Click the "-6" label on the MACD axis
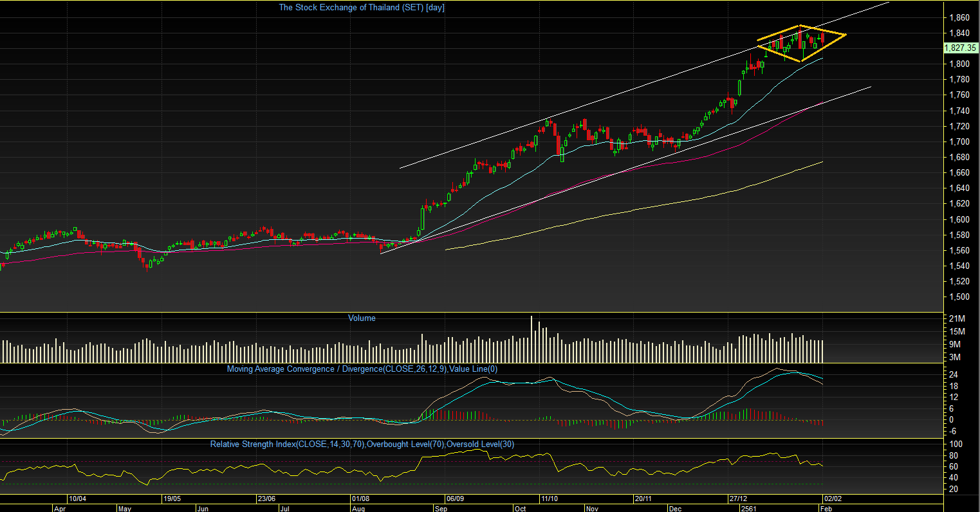 click(x=953, y=432)
